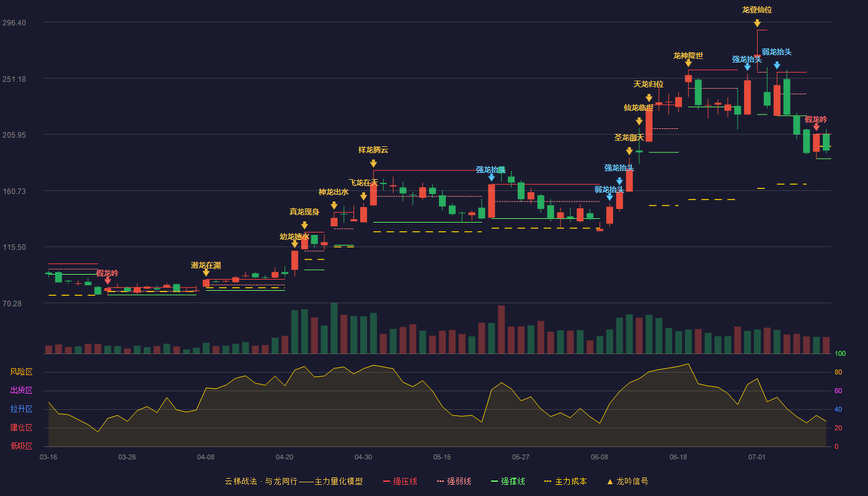Click the blue 强龙抬头 arrow just left of 龙登仙位
Screen dimensions: 868x496
click(x=747, y=66)
